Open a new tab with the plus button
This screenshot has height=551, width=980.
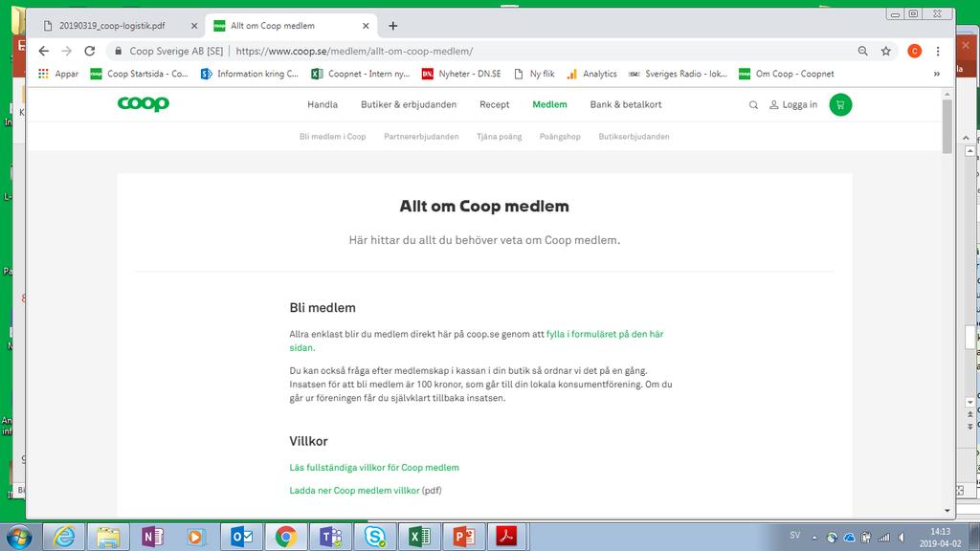tap(392, 26)
